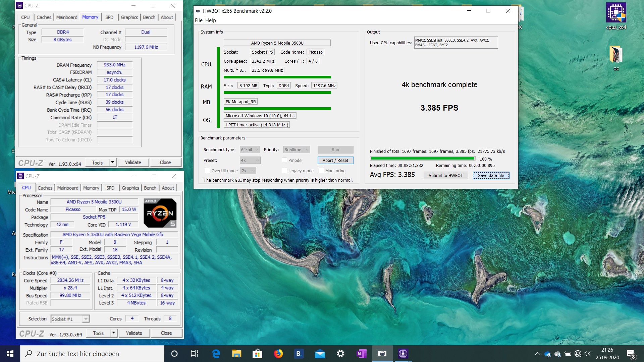Click the Windows Start button
The image size is (644, 362).
tap(10, 354)
